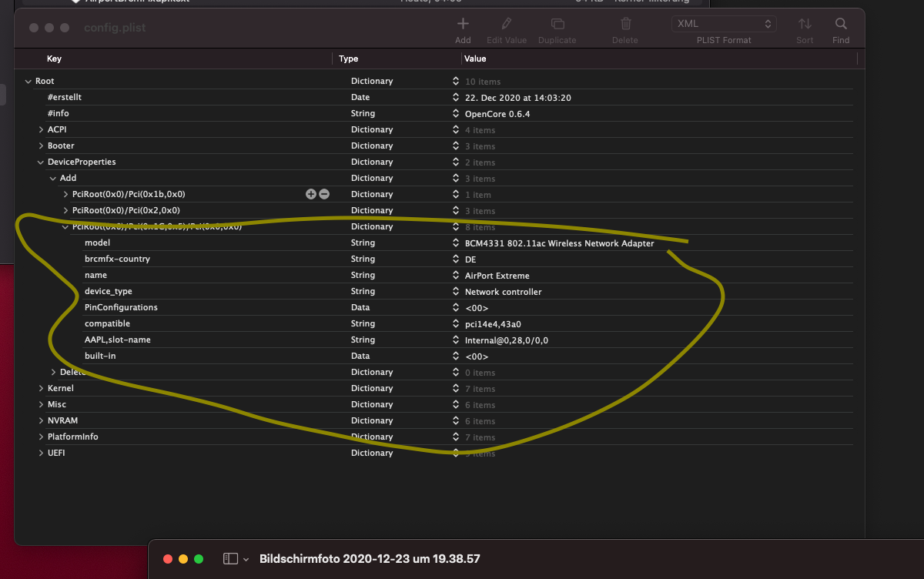This screenshot has width=924, height=579.
Task: Open the type stepper for the #erstellt Date row
Action: (x=456, y=97)
